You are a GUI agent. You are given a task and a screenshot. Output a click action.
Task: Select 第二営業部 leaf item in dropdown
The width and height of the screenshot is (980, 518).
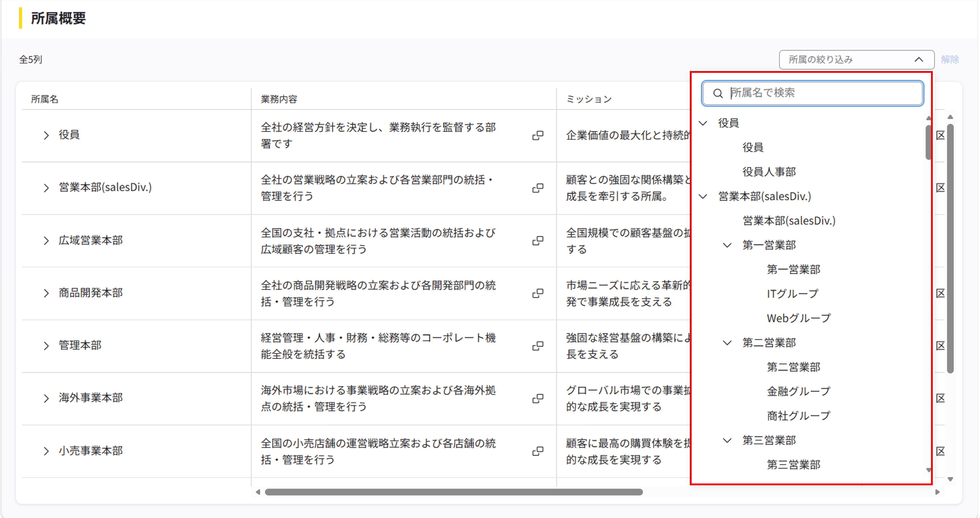click(793, 367)
